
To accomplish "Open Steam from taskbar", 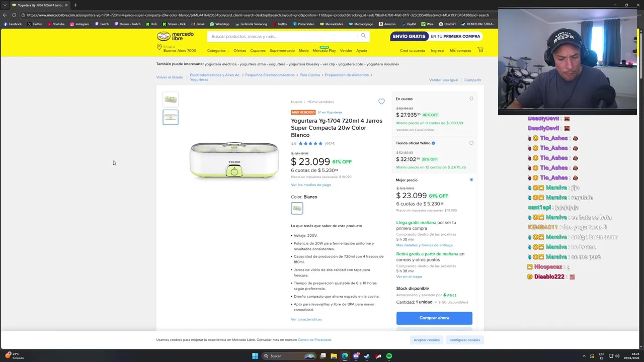I will 367,356.
